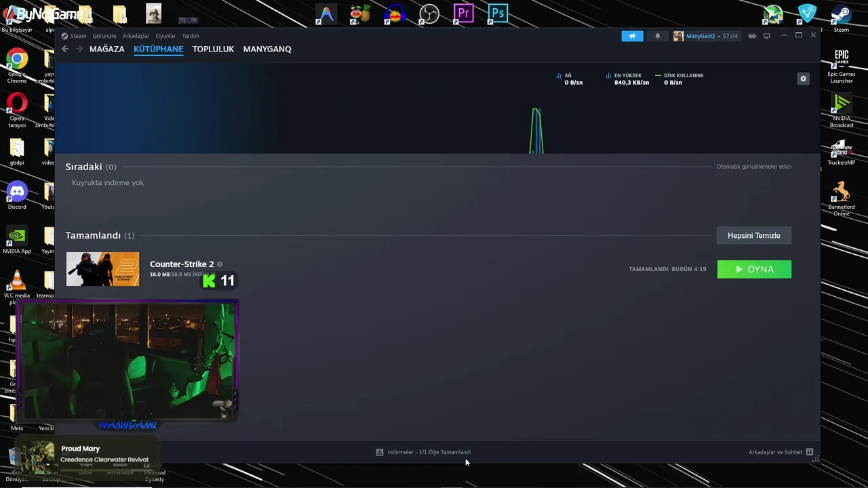Viewport: 868px width, 488px height.
Task: Select the KÜTÜPHANE tab
Action: pyautogui.click(x=158, y=49)
